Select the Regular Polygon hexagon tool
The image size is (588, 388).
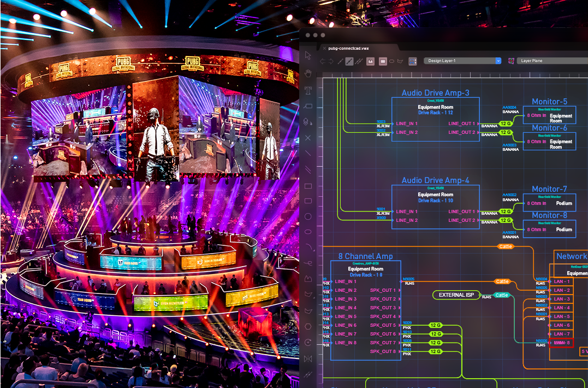point(308,326)
